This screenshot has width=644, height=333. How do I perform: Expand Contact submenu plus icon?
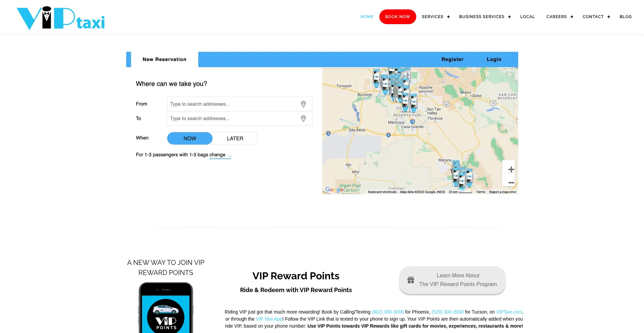pos(609,17)
